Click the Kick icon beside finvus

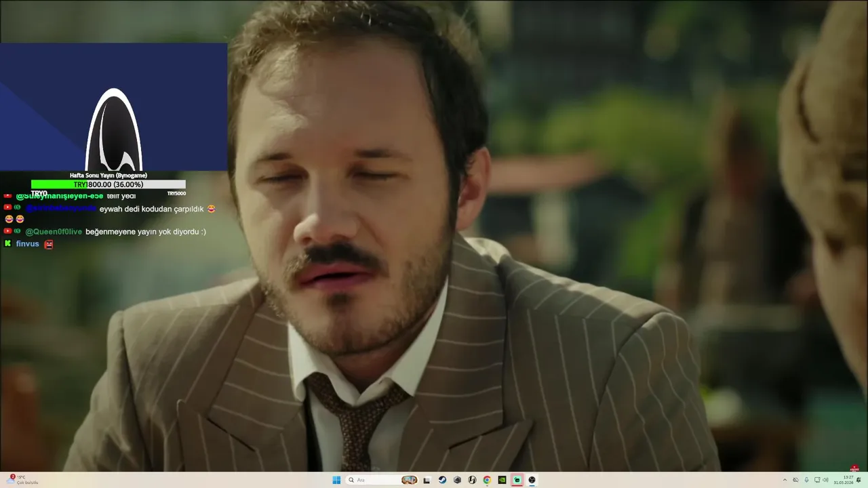click(x=7, y=243)
